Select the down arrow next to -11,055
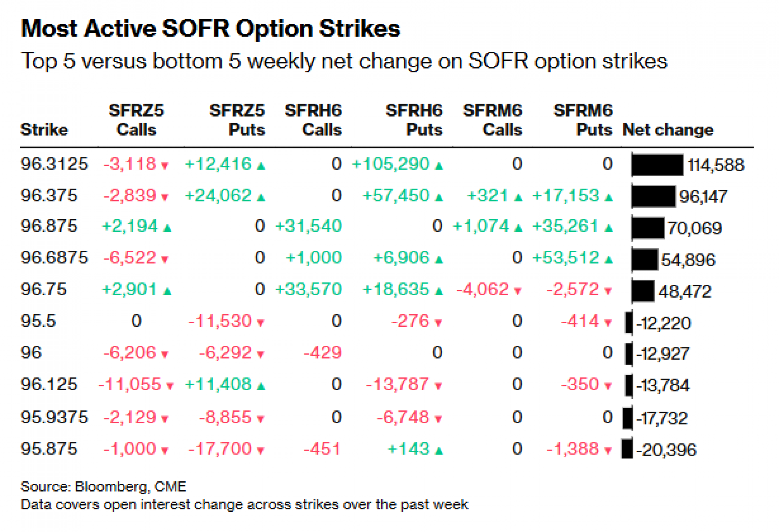779x532 pixels. (x=169, y=386)
